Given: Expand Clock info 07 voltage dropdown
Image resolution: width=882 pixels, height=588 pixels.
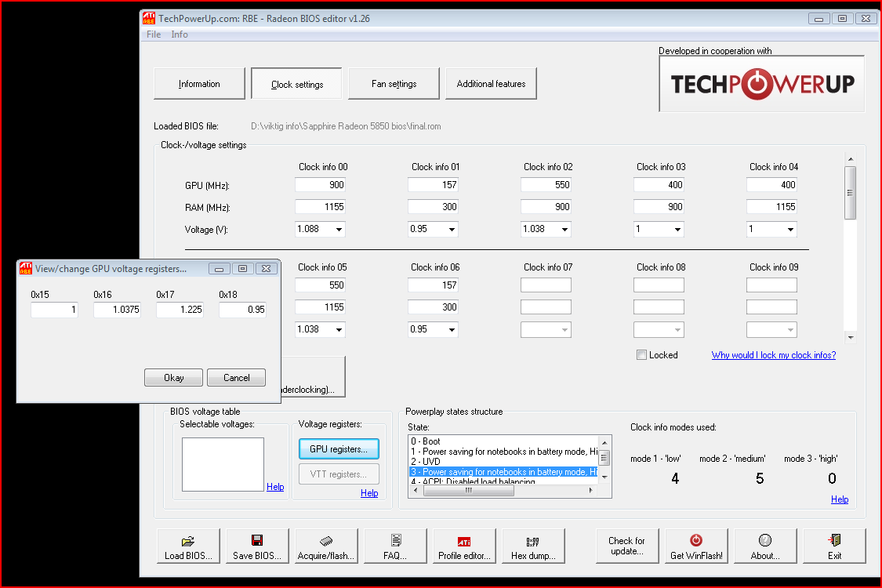Looking at the screenshot, I should (x=565, y=330).
